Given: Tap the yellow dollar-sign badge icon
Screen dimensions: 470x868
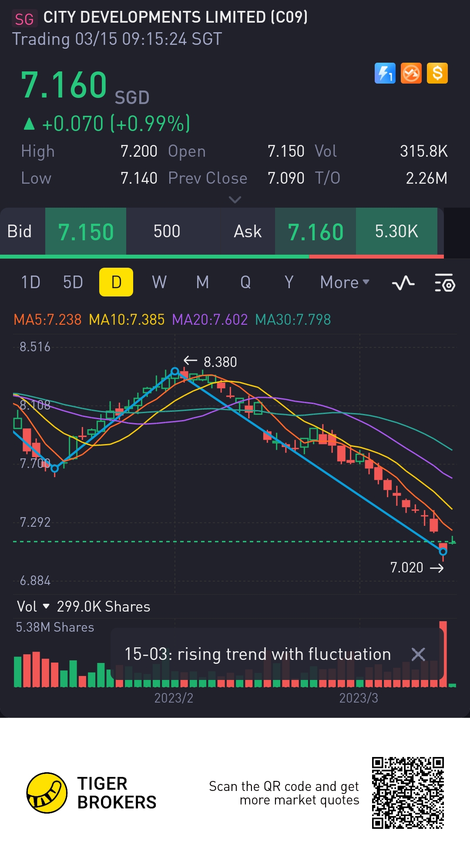Looking at the screenshot, I should pyautogui.click(x=437, y=73).
